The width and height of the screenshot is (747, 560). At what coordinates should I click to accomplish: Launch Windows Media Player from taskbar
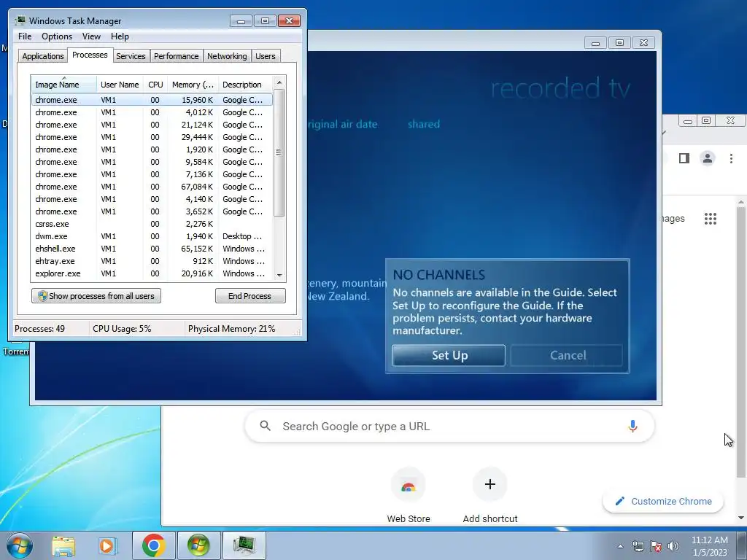click(x=107, y=545)
